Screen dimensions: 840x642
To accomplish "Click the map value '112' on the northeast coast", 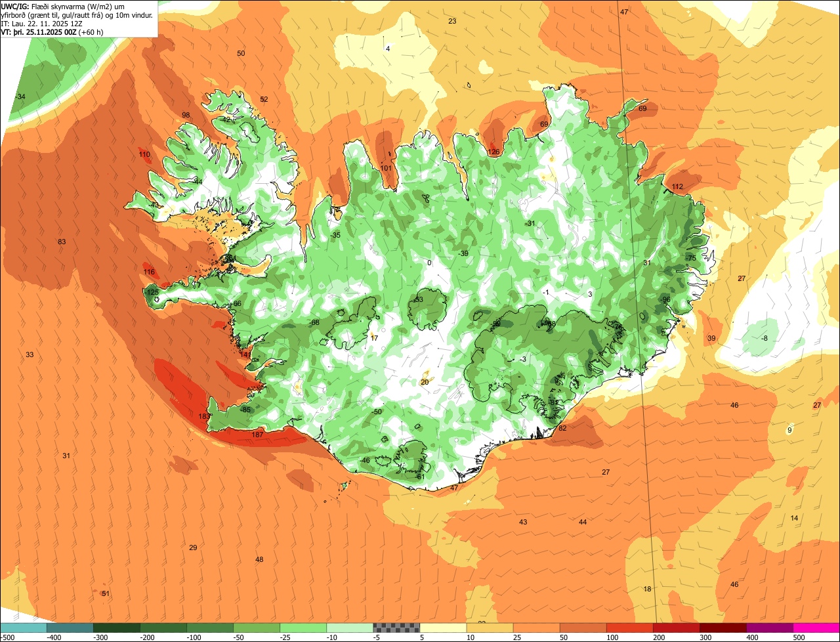I will (x=677, y=187).
